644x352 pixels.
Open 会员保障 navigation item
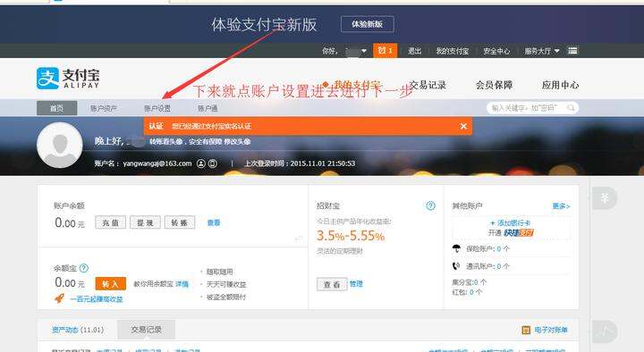point(494,85)
